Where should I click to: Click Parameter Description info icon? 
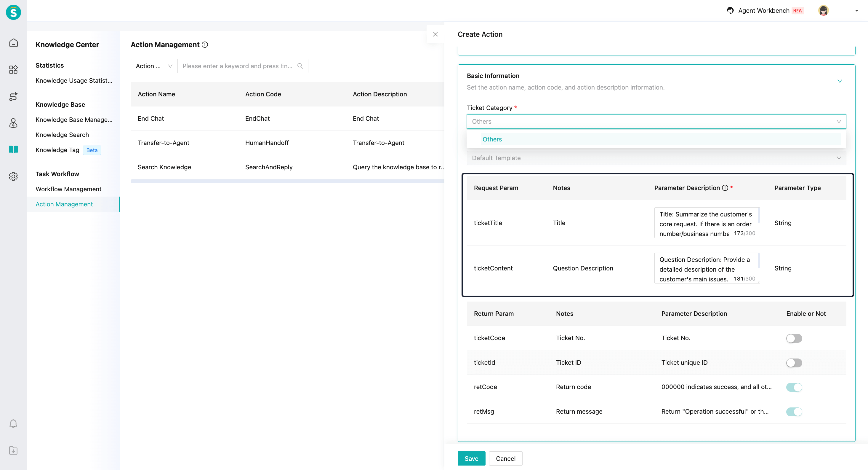click(725, 188)
